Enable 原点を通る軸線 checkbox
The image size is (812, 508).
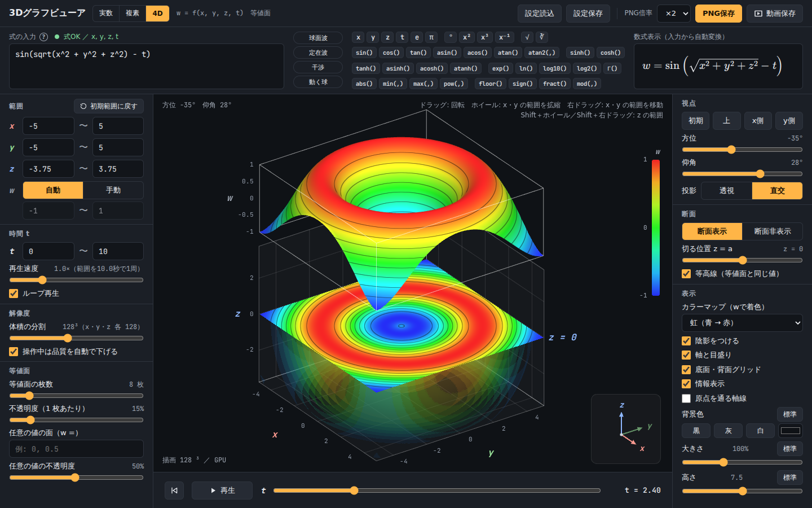click(x=686, y=398)
